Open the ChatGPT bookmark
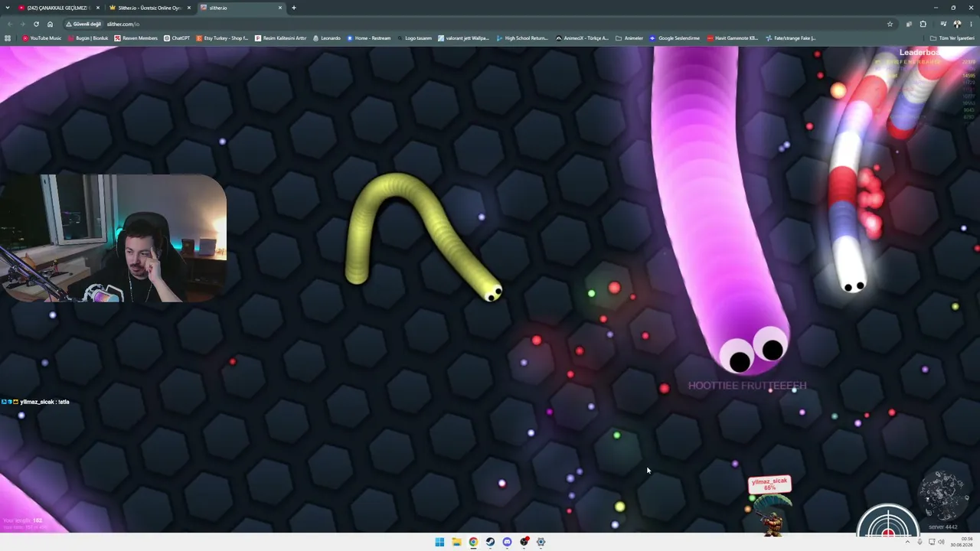This screenshot has width=980, height=551. (x=177, y=37)
